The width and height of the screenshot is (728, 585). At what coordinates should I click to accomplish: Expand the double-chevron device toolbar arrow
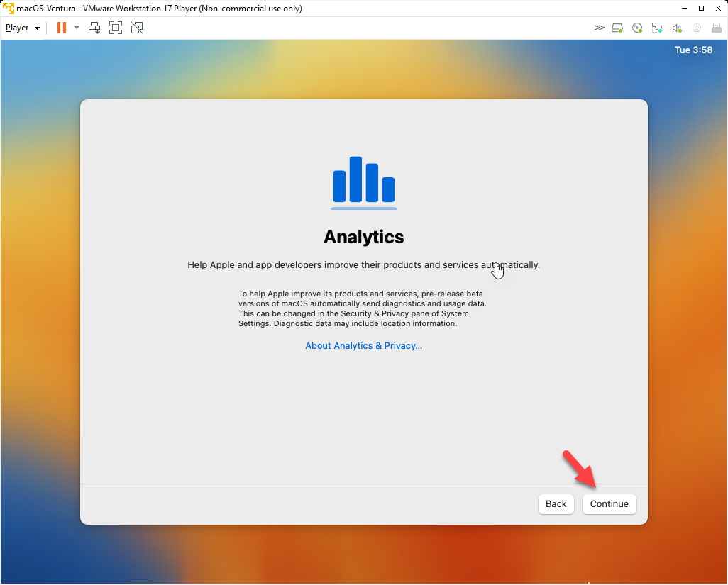pyautogui.click(x=600, y=28)
